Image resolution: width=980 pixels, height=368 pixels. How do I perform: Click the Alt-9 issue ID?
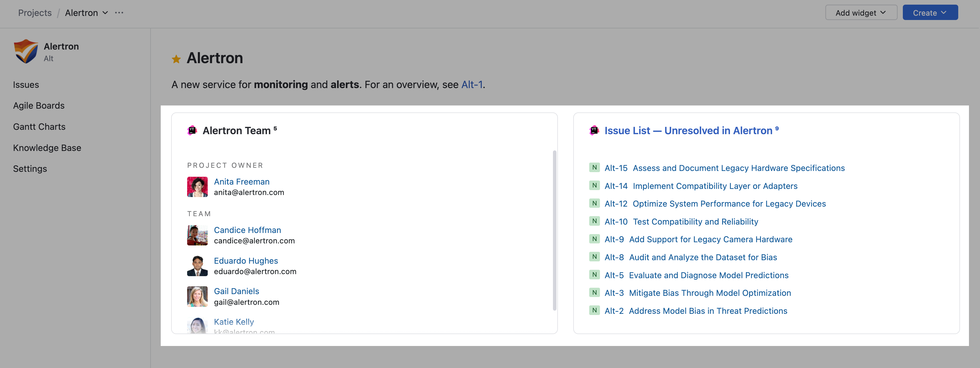point(614,239)
